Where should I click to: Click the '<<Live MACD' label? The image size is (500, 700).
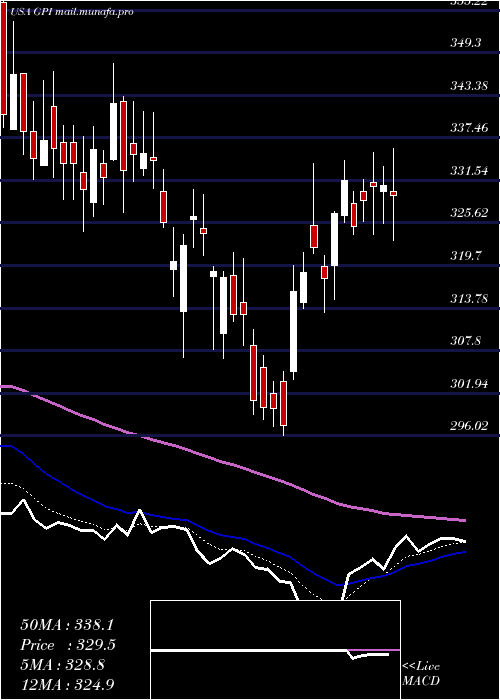pyautogui.click(x=421, y=674)
